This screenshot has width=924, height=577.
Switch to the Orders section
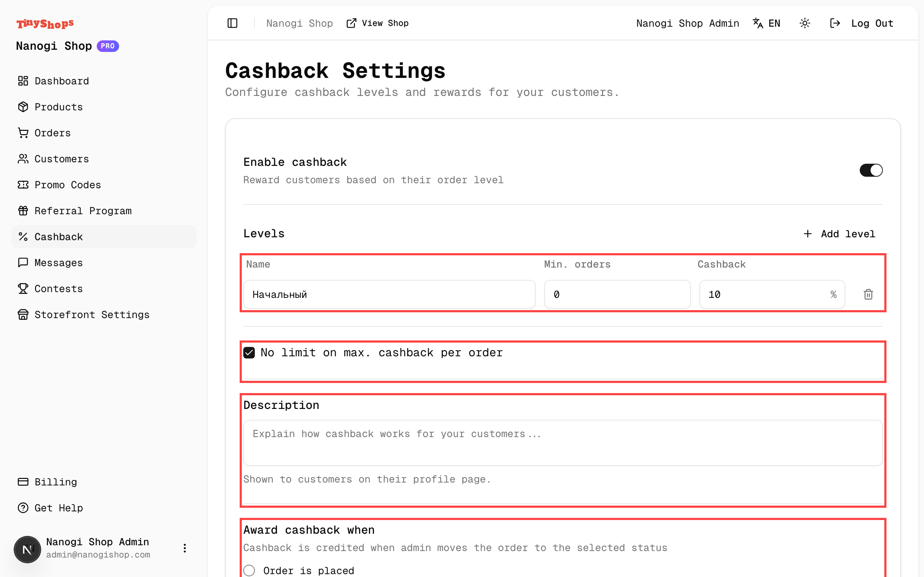point(52,133)
